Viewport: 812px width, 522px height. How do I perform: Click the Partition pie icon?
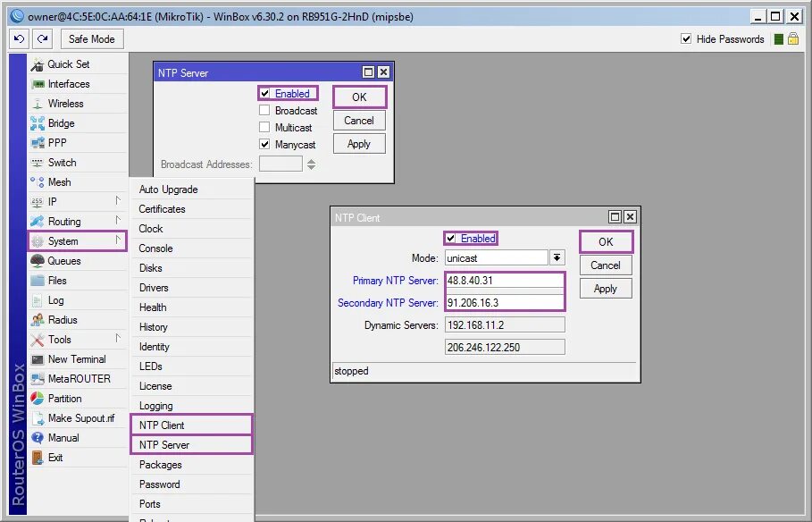(38, 398)
